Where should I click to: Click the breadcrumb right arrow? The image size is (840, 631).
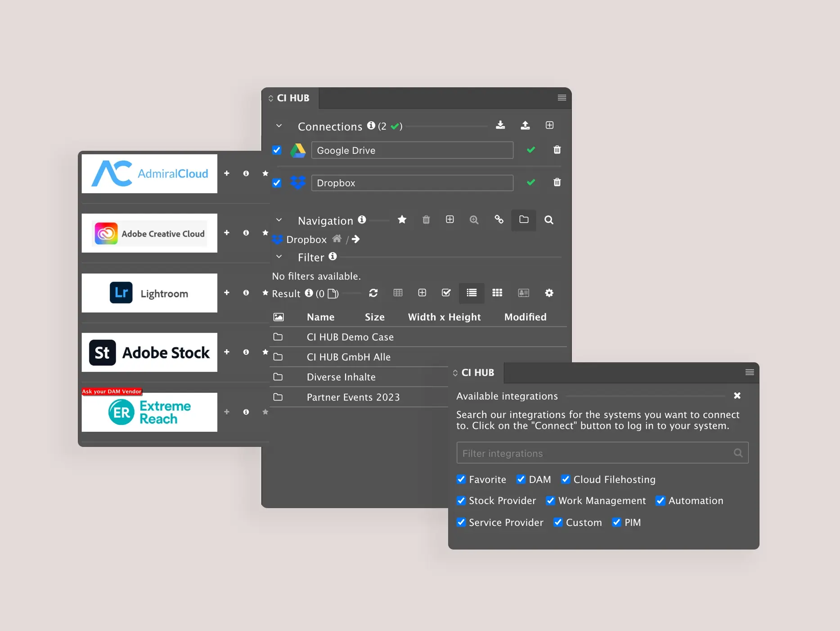pyautogui.click(x=355, y=239)
